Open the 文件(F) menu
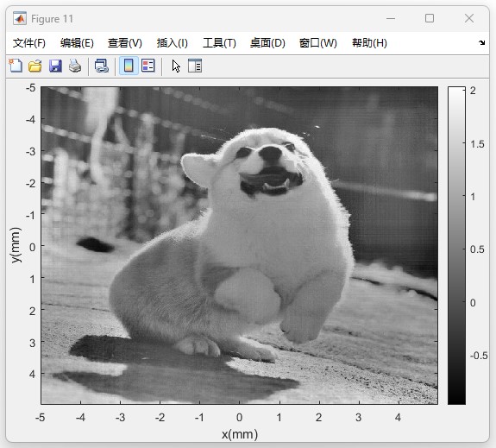 pyautogui.click(x=29, y=43)
